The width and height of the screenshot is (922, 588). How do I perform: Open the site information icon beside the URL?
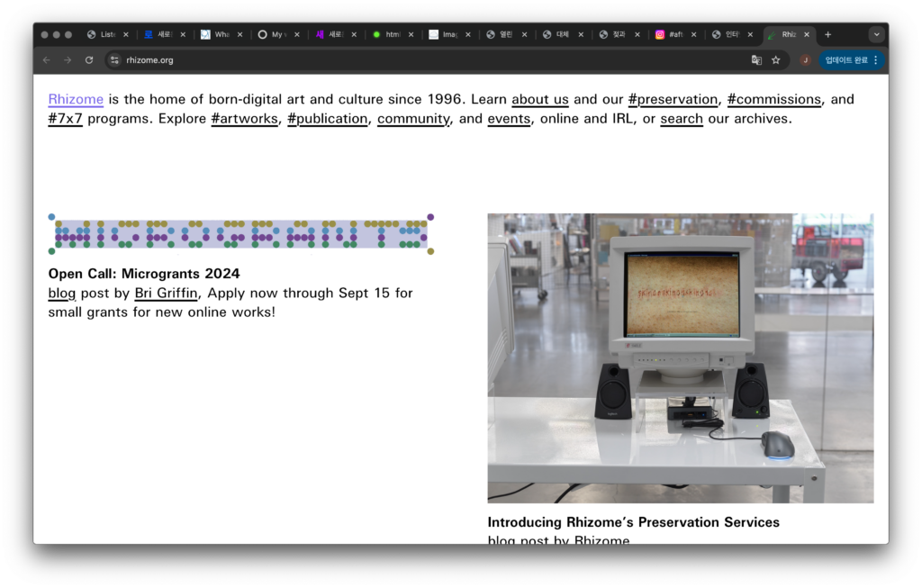pyautogui.click(x=114, y=60)
